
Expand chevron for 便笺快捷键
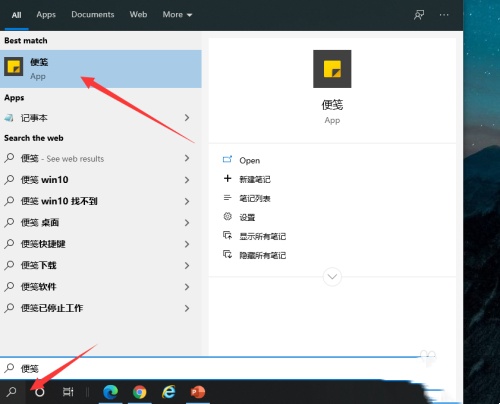point(187,244)
